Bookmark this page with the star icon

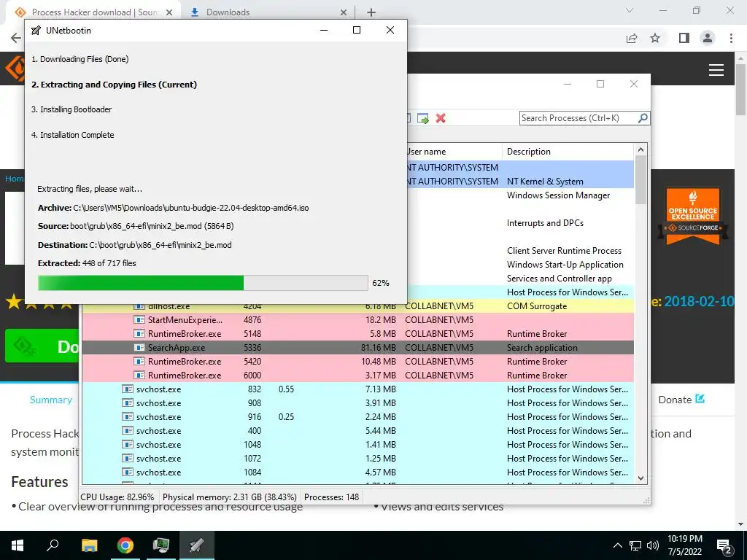pyautogui.click(x=655, y=38)
